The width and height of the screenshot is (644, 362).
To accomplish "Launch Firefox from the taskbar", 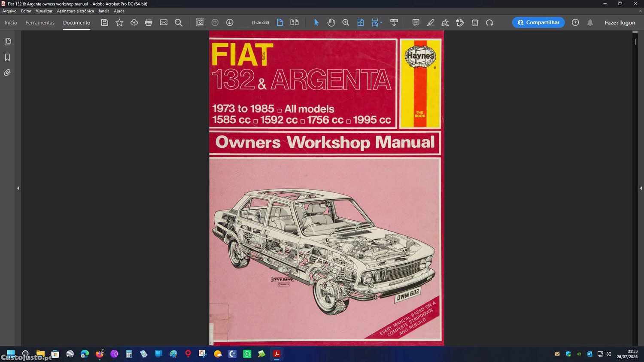I will click(x=100, y=354).
